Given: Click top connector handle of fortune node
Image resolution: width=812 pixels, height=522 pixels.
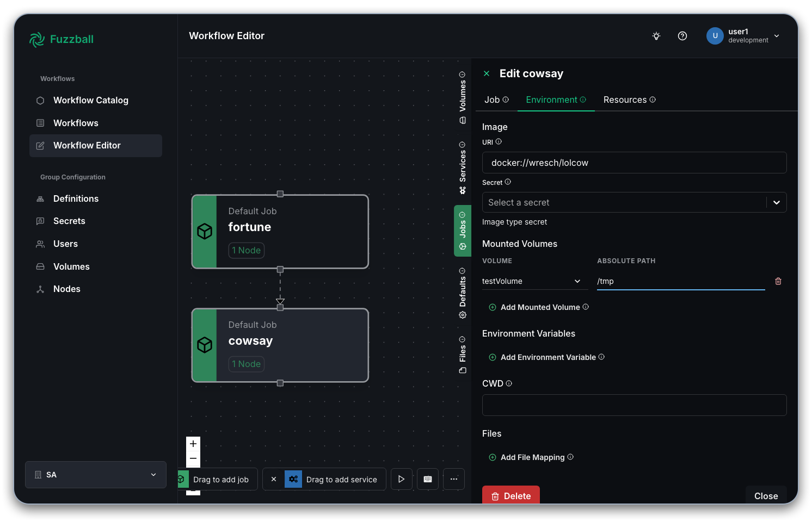Looking at the screenshot, I should click(280, 194).
